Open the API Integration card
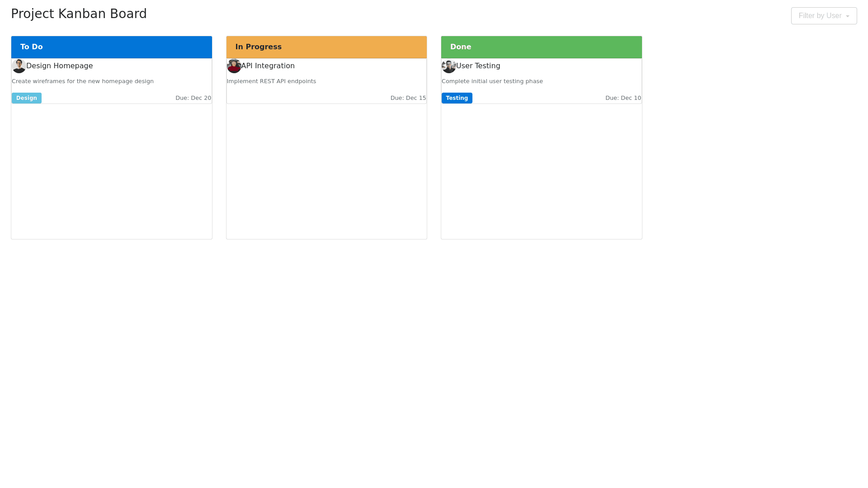 (x=268, y=66)
